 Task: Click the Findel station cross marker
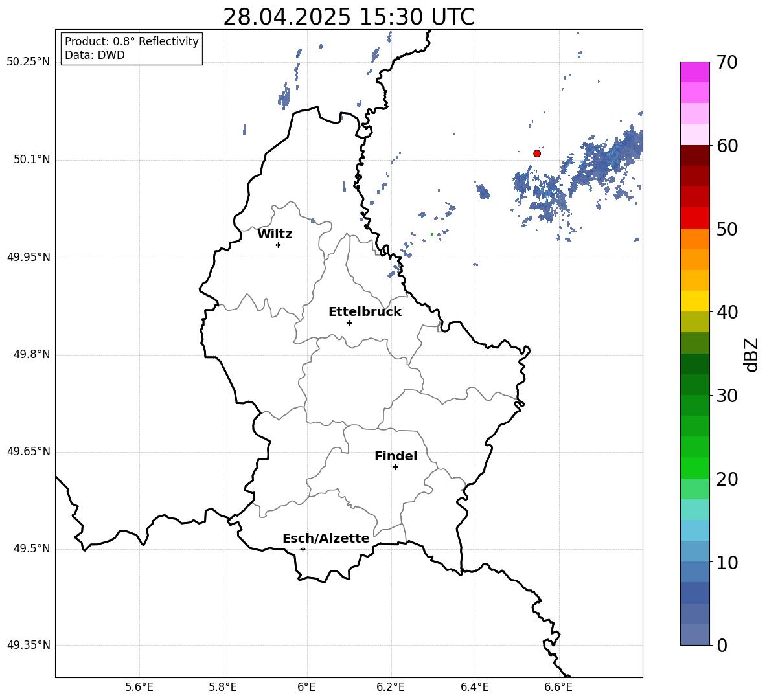[x=395, y=468]
